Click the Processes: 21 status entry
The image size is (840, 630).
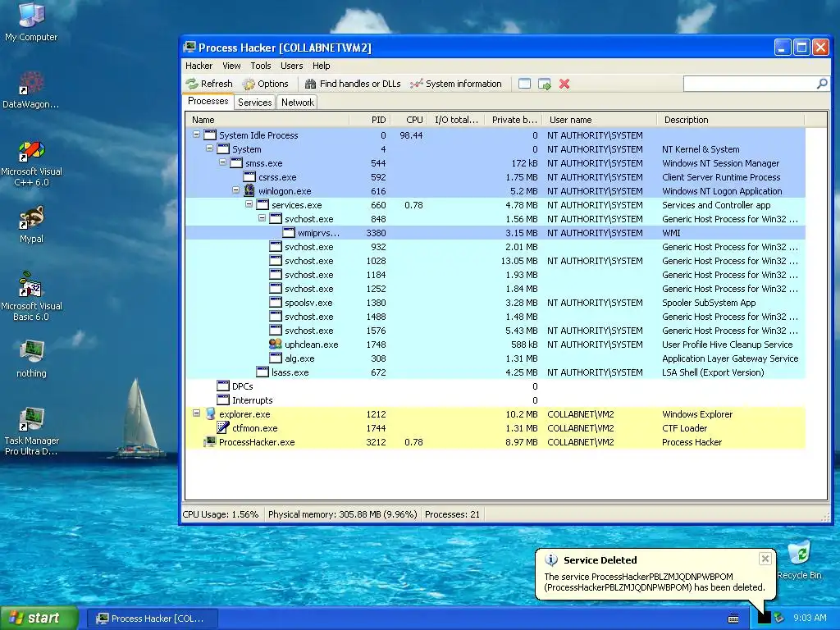pos(452,514)
